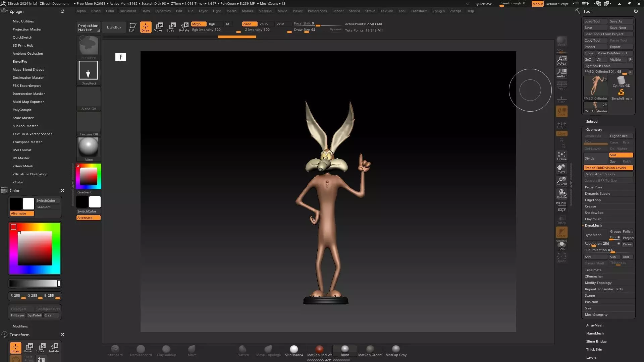The image size is (644, 362).
Task: Open the Material menu
Action: click(x=265, y=11)
